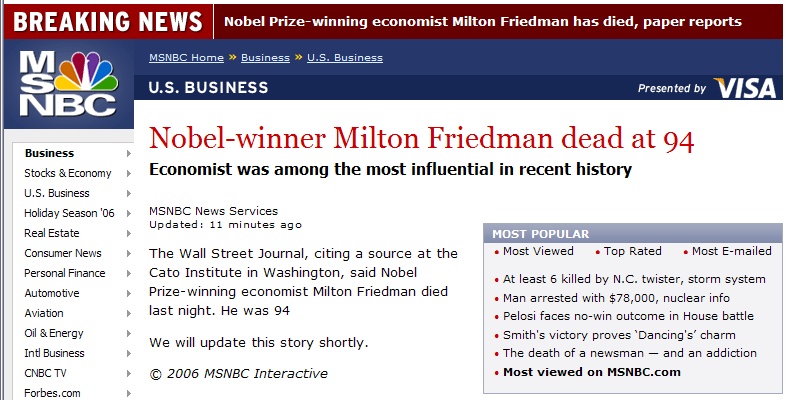Expand the Stocks & Economy arrow
Viewport: 790px width, 400px height.
[128, 173]
